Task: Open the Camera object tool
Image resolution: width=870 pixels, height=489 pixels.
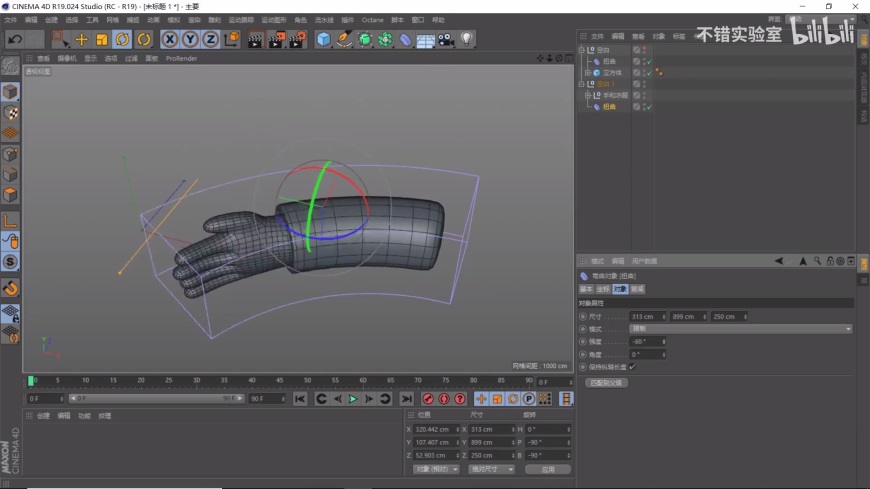Action: (446, 39)
